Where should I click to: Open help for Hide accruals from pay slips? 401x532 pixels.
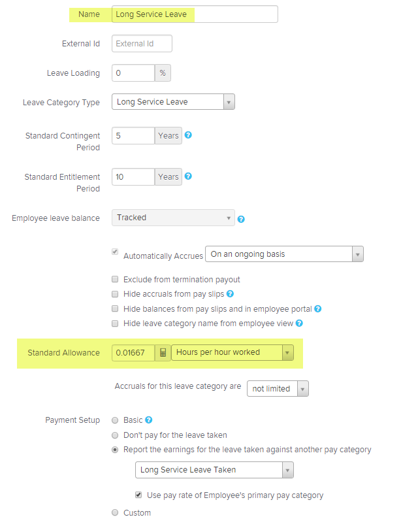coord(230,294)
